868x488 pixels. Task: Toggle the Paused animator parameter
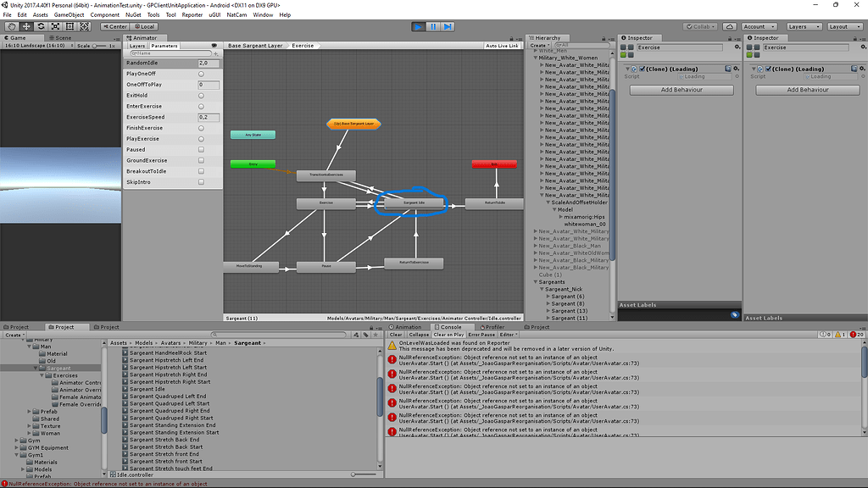tap(200, 149)
